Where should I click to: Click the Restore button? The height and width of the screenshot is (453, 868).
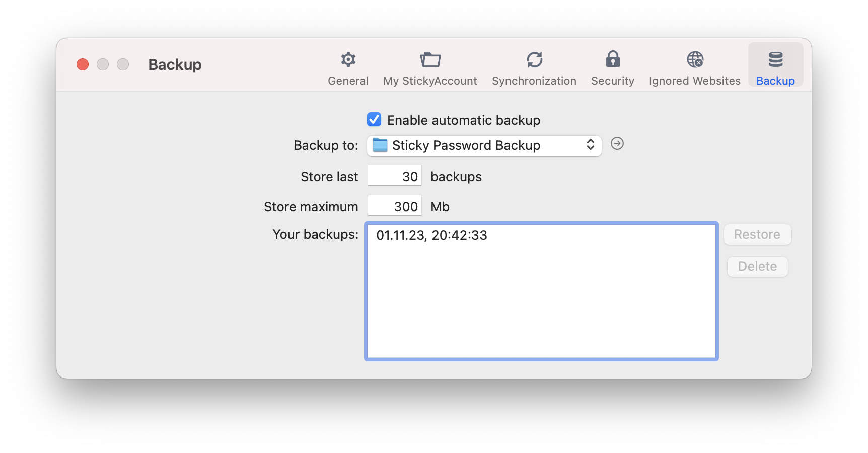pos(757,235)
